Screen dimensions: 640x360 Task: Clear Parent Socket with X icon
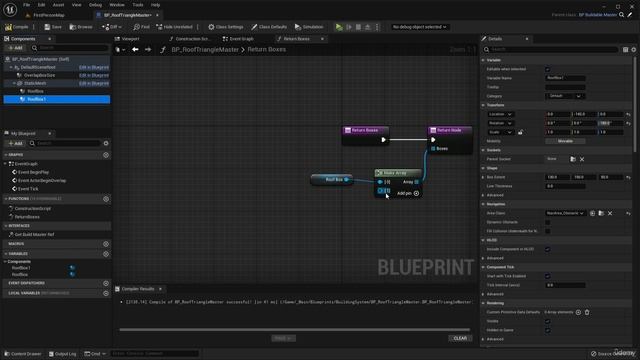pos(582,159)
